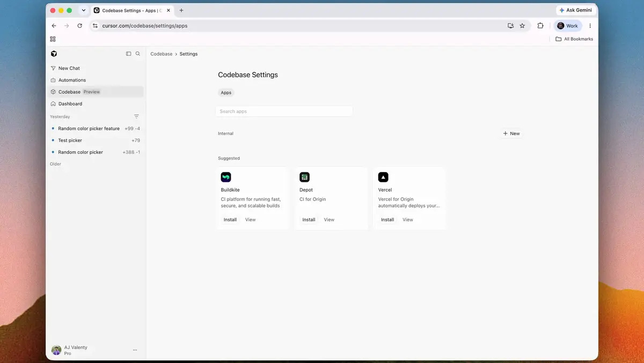
Task: Open sidebar search magnifier icon
Action: point(138,54)
